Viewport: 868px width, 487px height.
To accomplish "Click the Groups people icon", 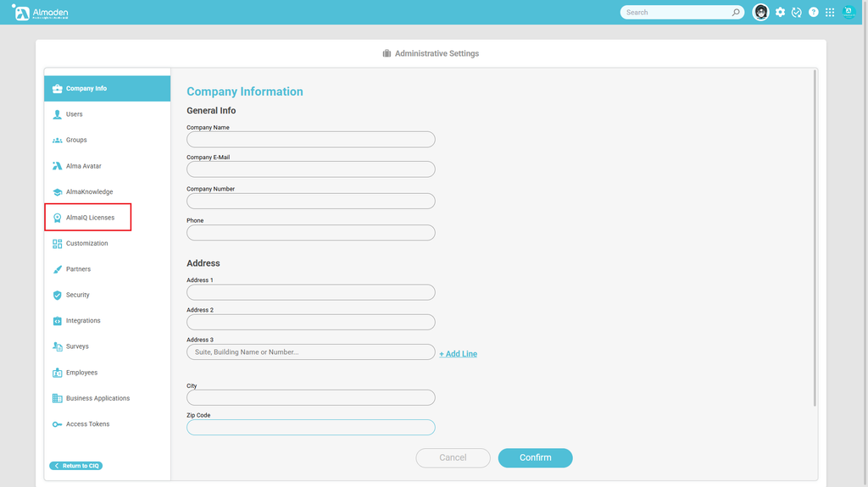I will (x=57, y=140).
